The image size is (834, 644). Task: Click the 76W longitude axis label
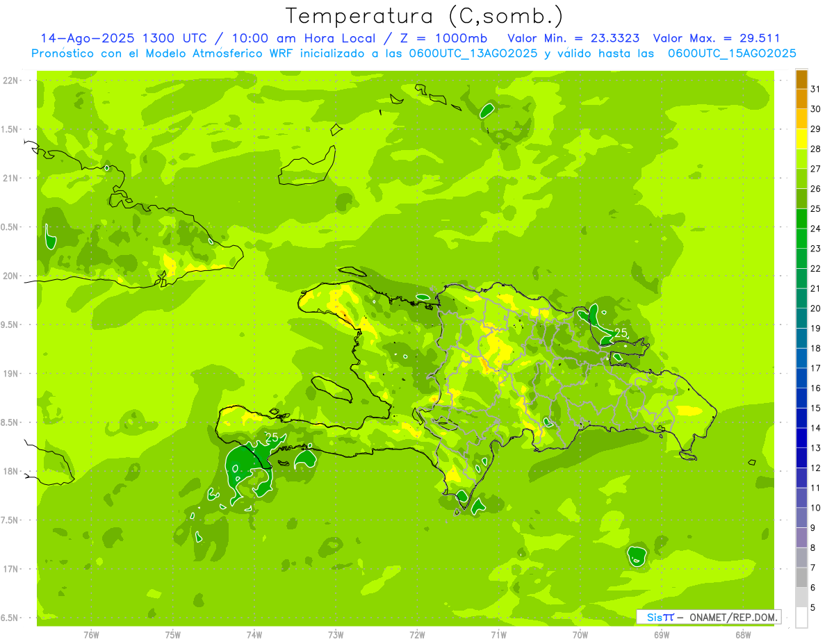91,635
